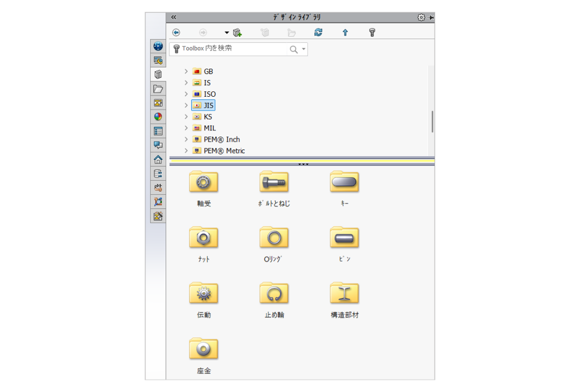Select the MIL standard in tree
The height and width of the screenshot is (392, 580).
pyautogui.click(x=210, y=128)
